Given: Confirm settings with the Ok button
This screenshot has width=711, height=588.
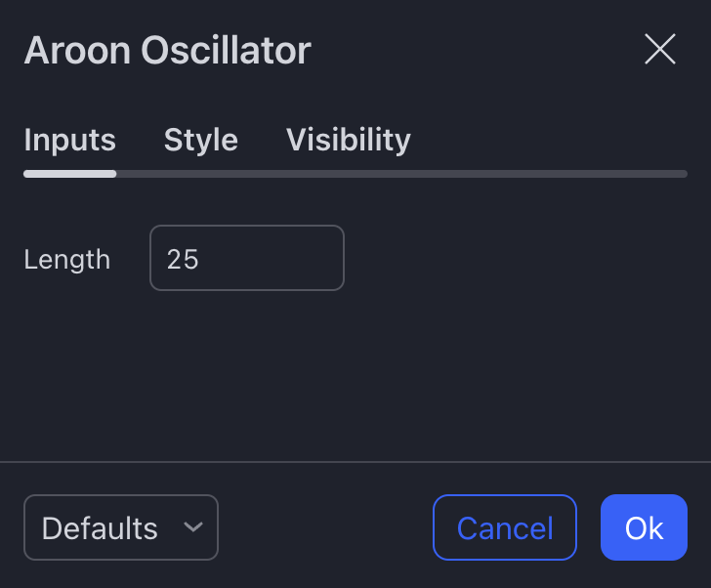Looking at the screenshot, I should pos(644,527).
